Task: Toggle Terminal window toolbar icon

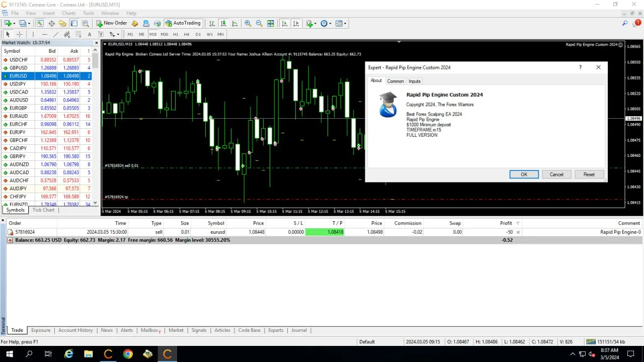Action: (74, 23)
